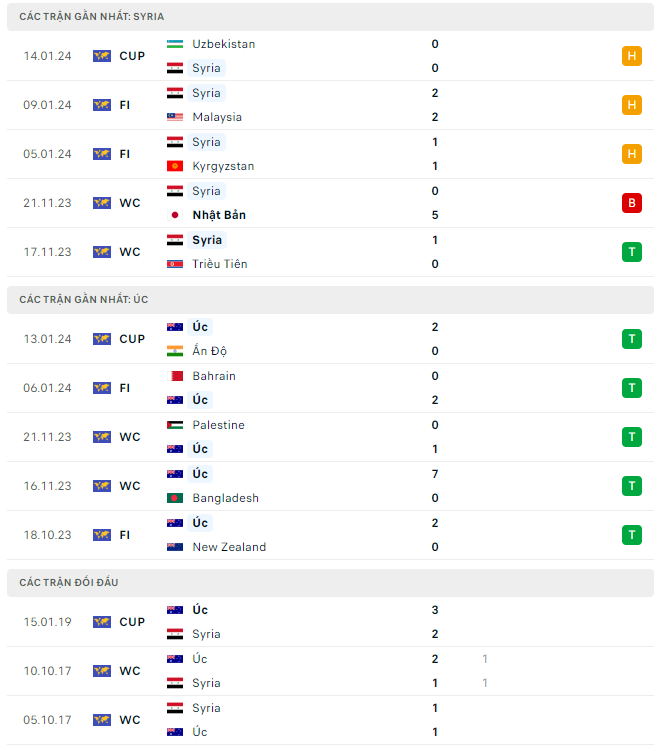The width and height of the screenshot is (660, 755).
Task: Click T badge for Úc vs Bangladesh
Action: tap(631, 486)
